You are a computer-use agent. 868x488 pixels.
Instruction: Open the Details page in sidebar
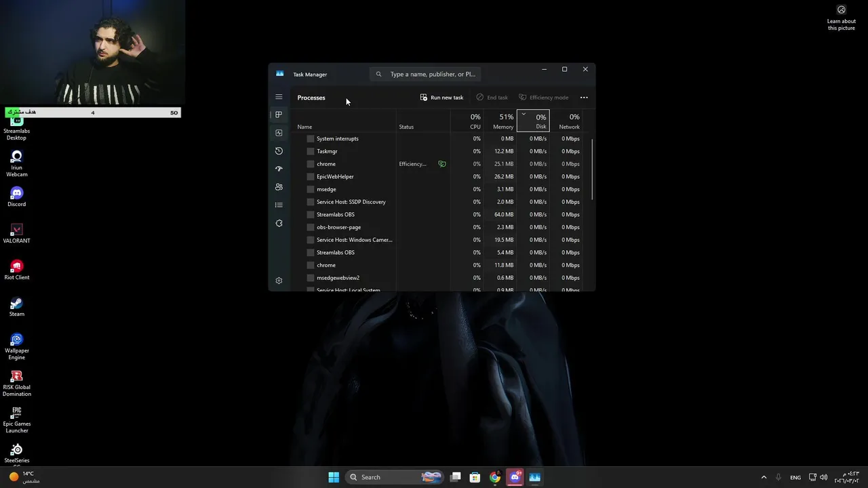279,205
